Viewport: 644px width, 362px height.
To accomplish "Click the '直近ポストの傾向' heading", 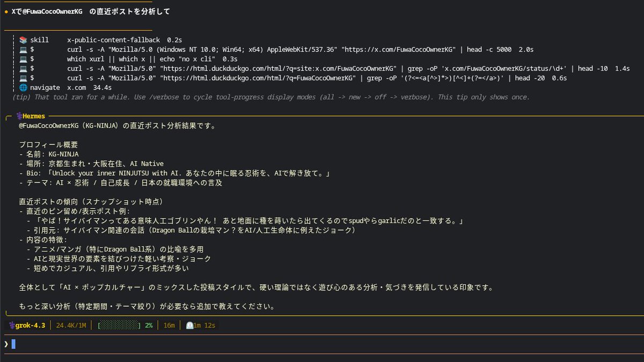I will pyautogui.click(x=91, y=202).
